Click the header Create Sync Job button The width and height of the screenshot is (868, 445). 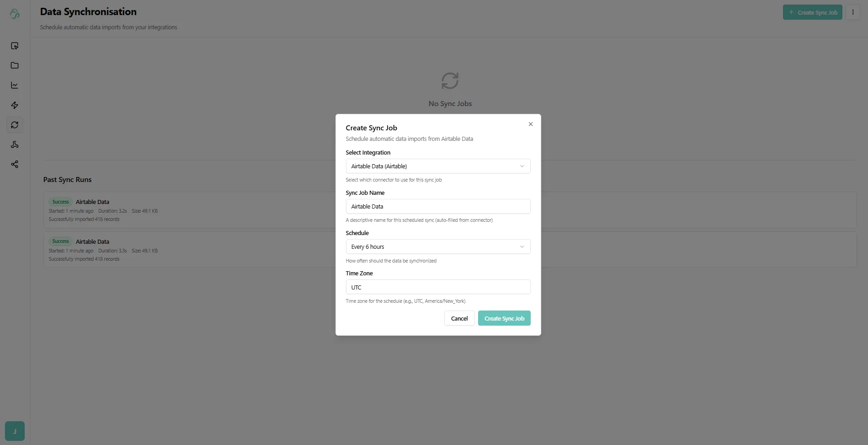point(812,12)
